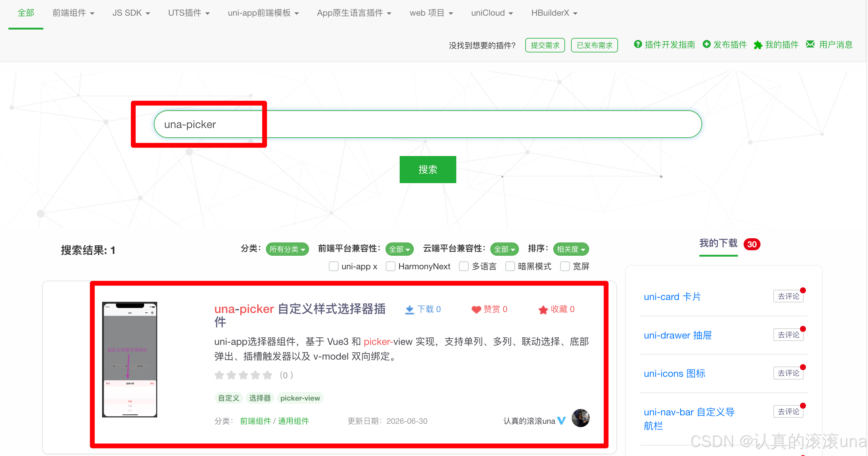Open the 所有分类 category dropdown

[x=287, y=249]
